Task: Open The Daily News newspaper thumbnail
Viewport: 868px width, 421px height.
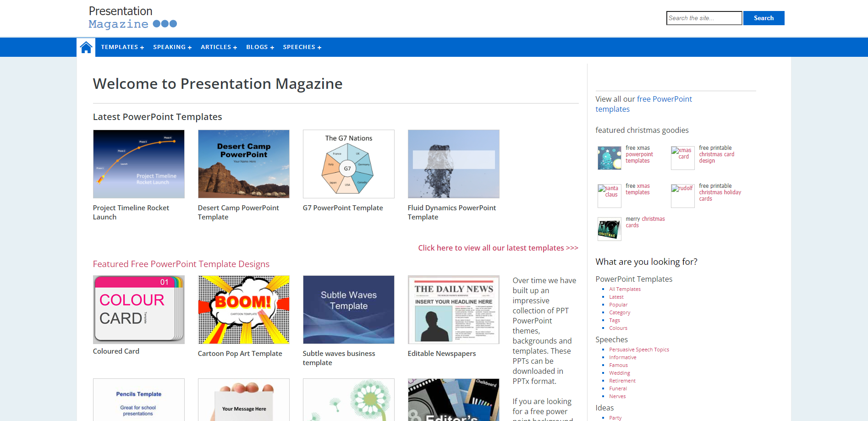Action: click(x=454, y=310)
